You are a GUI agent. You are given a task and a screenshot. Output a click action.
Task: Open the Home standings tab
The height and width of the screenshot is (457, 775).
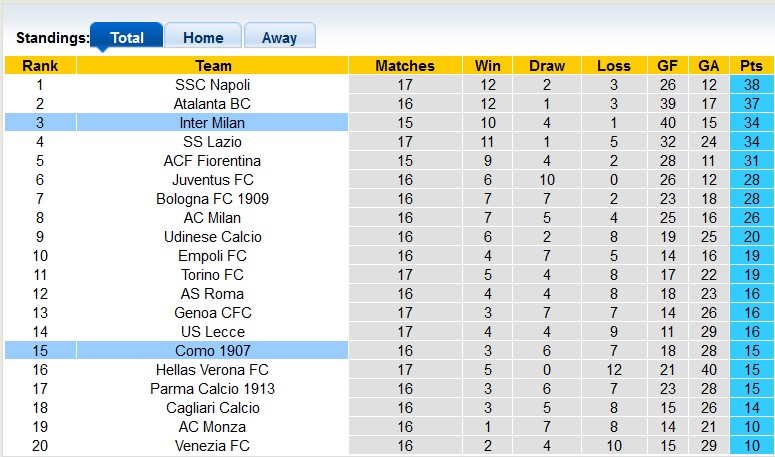(203, 37)
